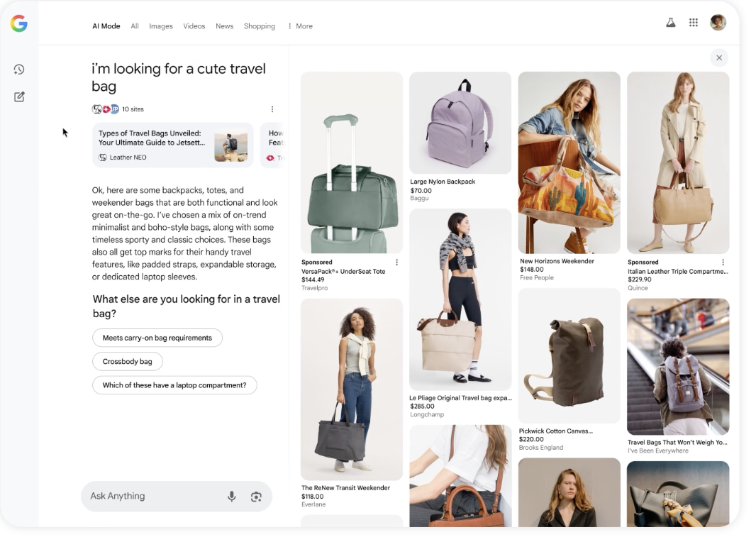Click the Travelpro seller name

point(314,288)
